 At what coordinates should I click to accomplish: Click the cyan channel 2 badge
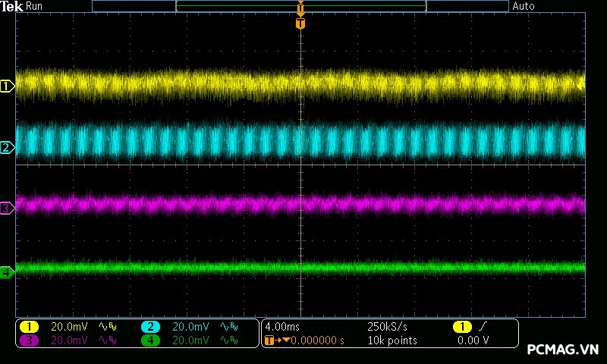point(151,327)
